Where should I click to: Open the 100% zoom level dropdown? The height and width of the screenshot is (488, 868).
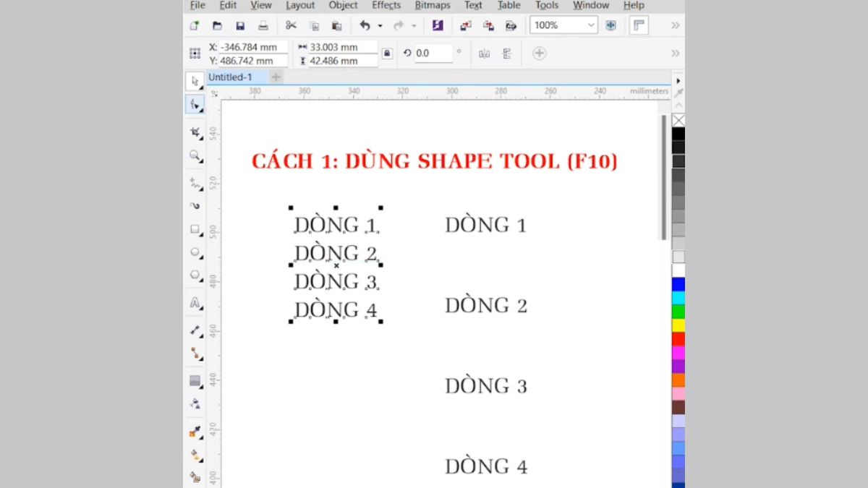591,25
